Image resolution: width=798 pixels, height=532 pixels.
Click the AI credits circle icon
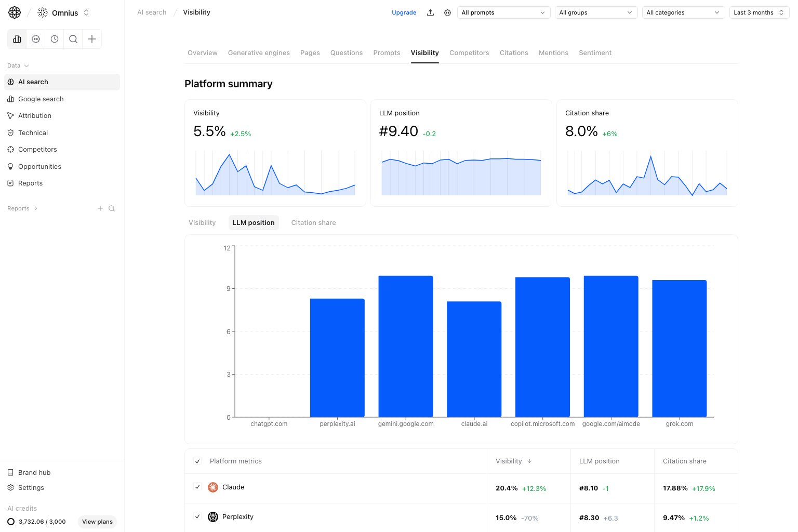[11, 522]
